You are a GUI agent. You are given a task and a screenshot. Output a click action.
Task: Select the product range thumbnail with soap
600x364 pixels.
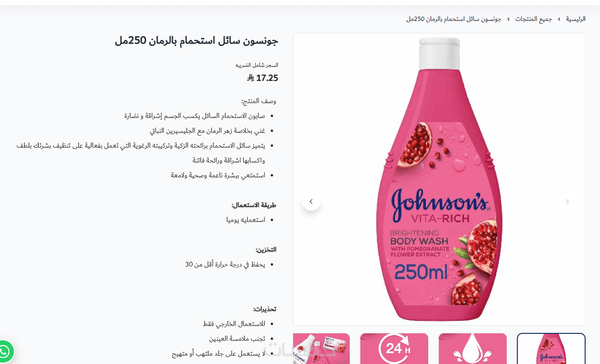point(321,349)
